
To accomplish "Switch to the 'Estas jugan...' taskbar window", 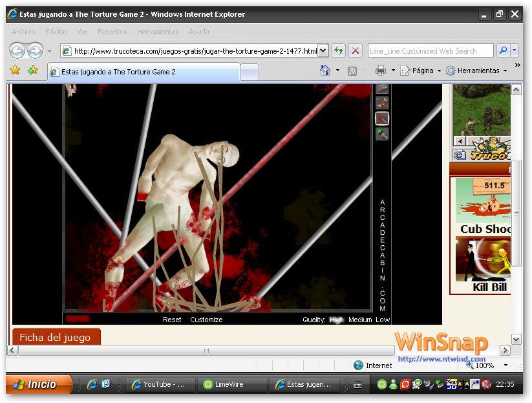I will [x=304, y=384].
